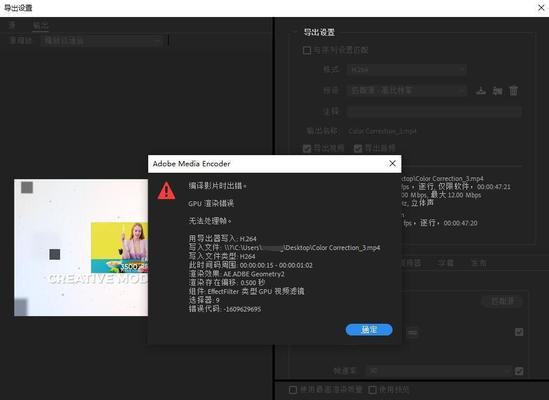The height and width of the screenshot is (400, 549).
Task: Click the summary line ending 00:00:47:20
Action: point(440,223)
